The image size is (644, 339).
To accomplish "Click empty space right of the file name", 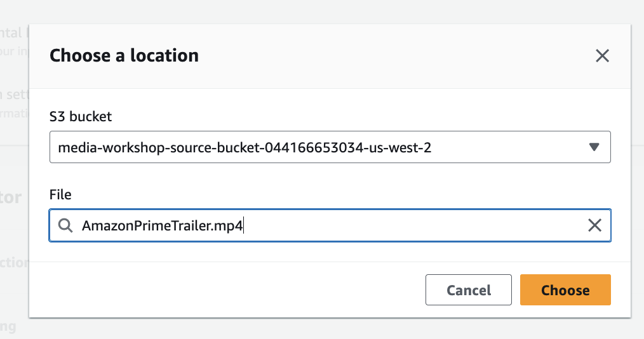I will tap(413, 225).
